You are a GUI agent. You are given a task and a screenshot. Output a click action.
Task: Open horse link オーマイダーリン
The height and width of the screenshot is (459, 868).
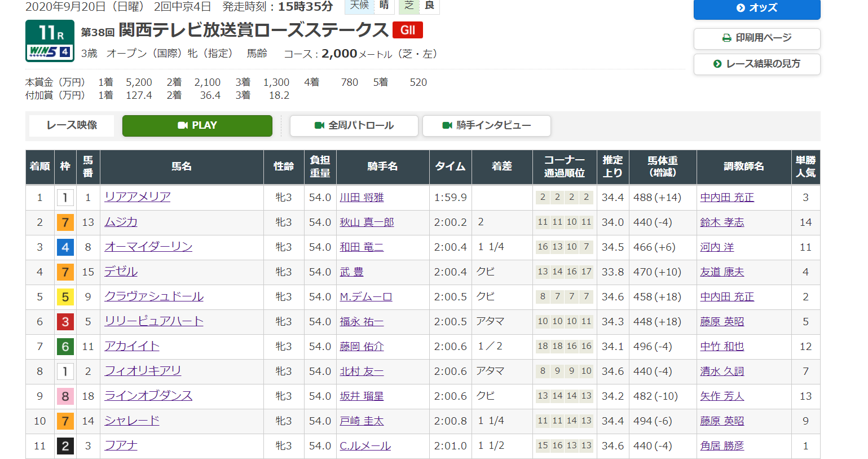pos(148,247)
